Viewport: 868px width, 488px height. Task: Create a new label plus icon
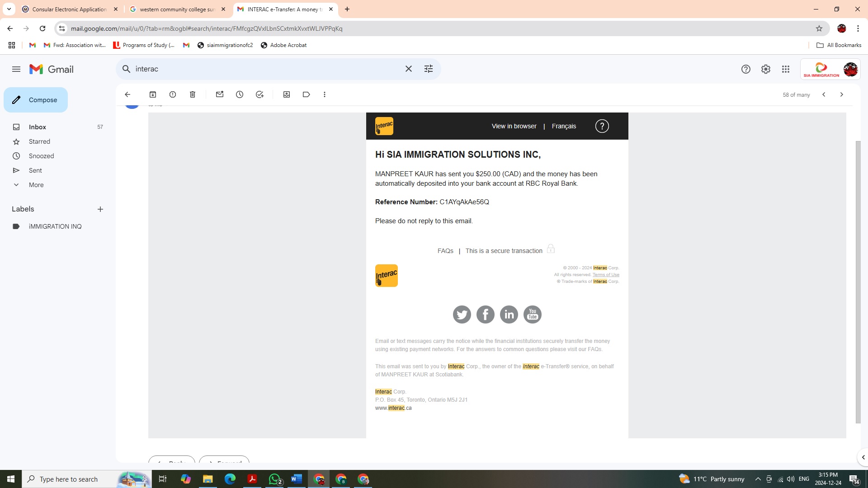pos(100,209)
